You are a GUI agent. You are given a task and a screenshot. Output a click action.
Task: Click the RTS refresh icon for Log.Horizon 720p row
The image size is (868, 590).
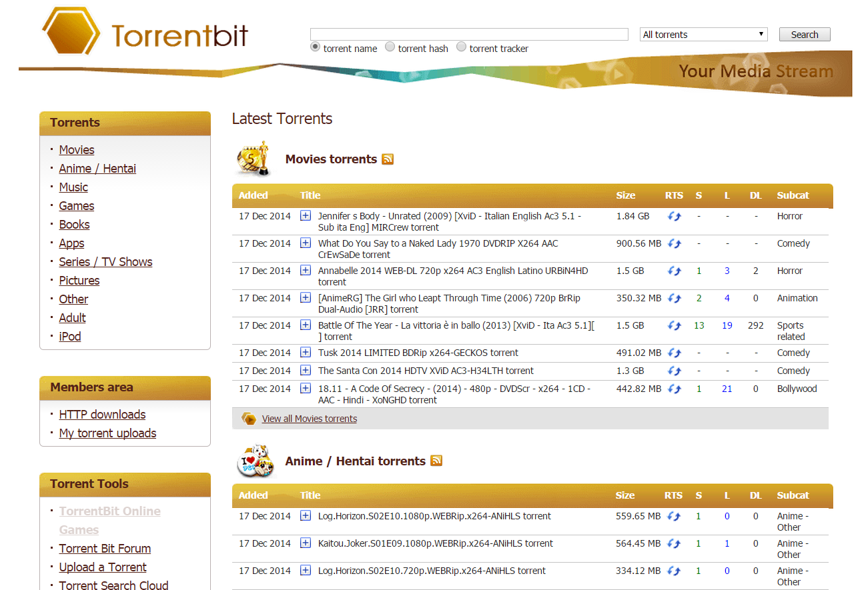coord(675,571)
